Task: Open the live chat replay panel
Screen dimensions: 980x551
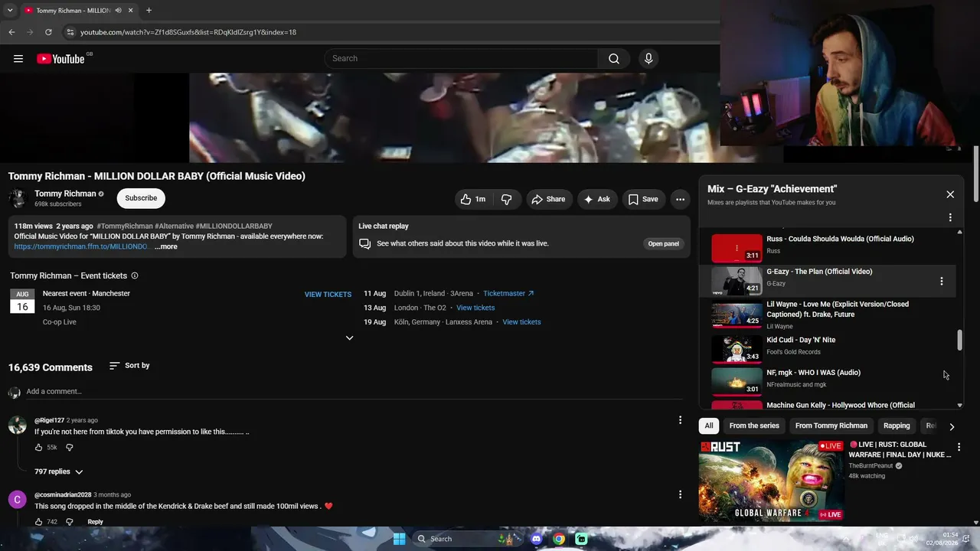Action: (664, 243)
